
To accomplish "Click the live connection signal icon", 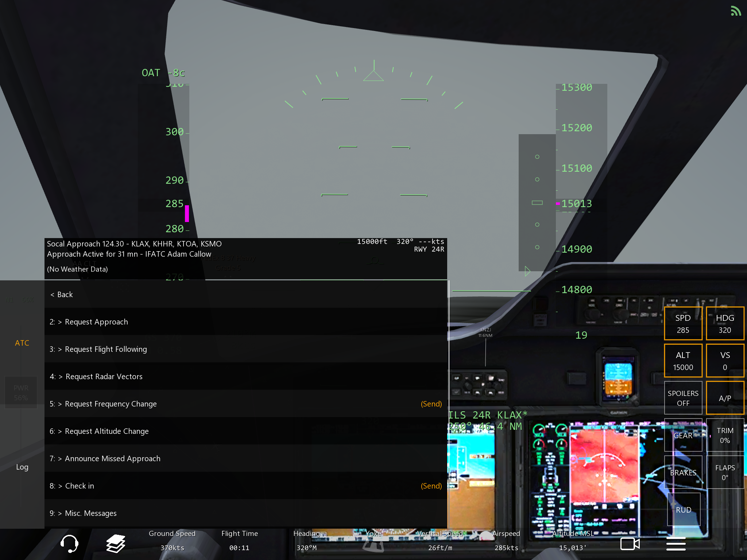I will pyautogui.click(x=735, y=11).
